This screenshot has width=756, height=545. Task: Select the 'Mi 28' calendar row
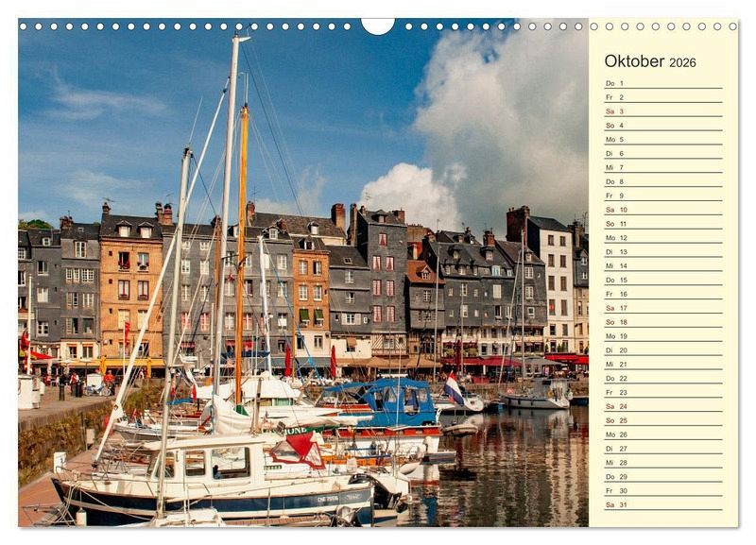pos(663,463)
